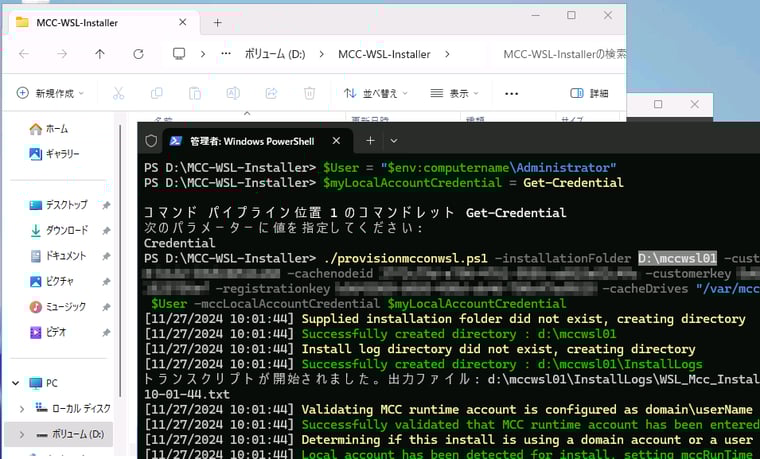Click the Cut scissors icon
Viewport: 760px width, 459px height.
pos(118,93)
